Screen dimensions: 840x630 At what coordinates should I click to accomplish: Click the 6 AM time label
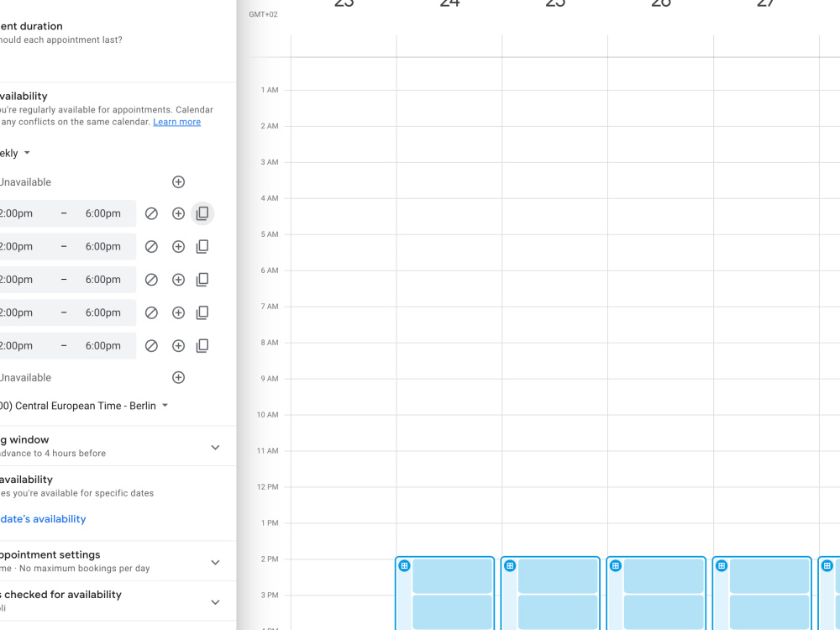pos(270,270)
